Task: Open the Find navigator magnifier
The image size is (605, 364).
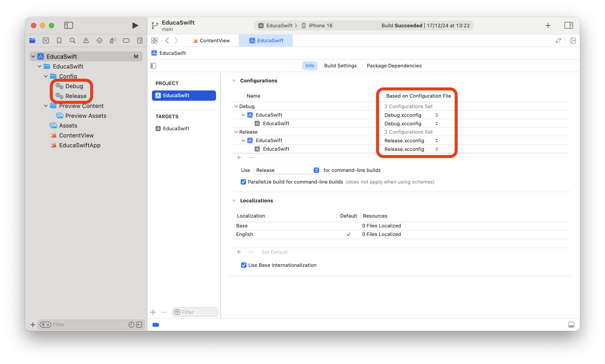Action: click(72, 41)
